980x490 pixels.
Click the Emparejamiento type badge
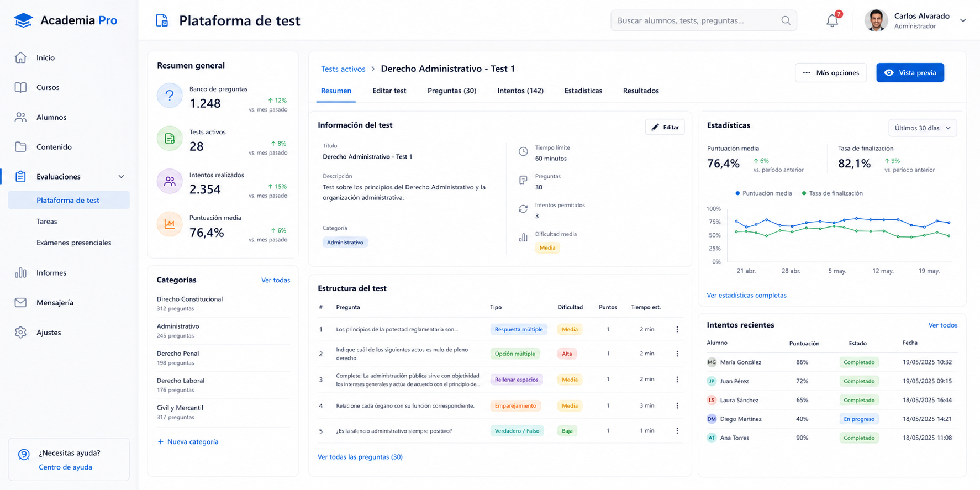[515, 406]
